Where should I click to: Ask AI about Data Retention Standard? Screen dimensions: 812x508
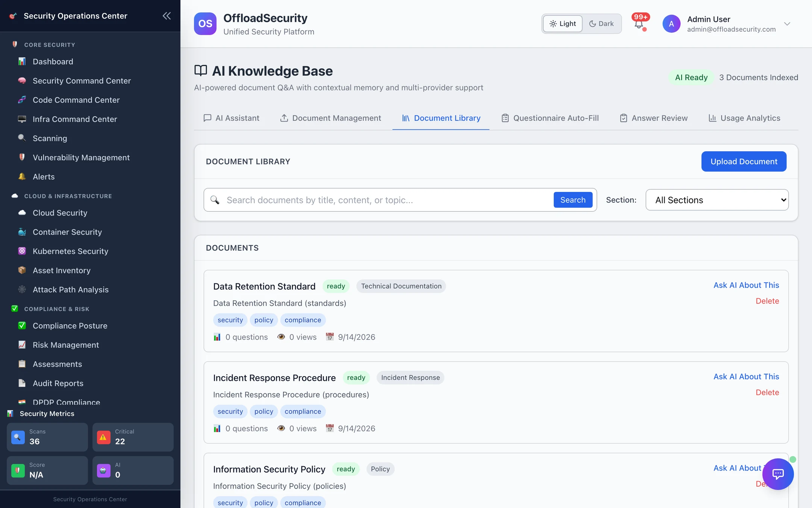pos(746,285)
